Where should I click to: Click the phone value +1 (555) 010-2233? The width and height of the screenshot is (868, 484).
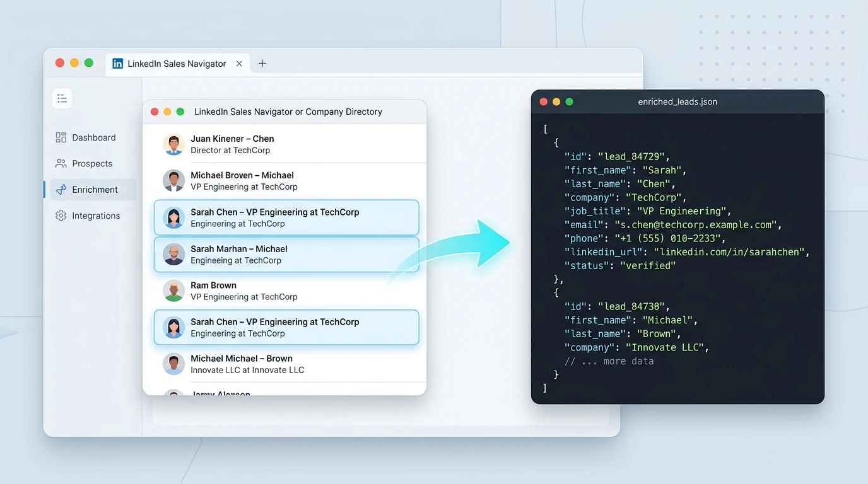(667, 238)
